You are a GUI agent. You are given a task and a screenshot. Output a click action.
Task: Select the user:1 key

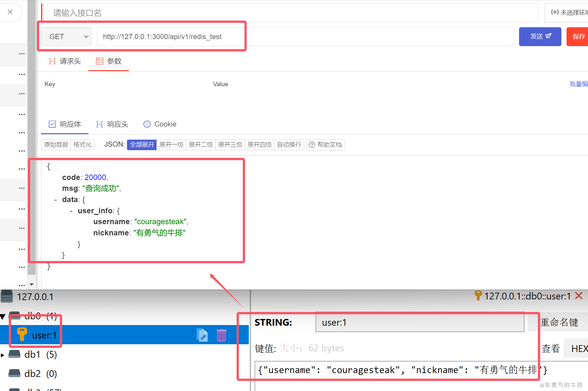pos(124,335)
